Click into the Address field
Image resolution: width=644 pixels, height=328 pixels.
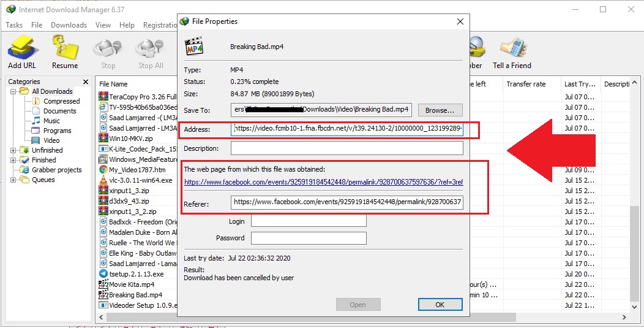[x=347, y=129]
